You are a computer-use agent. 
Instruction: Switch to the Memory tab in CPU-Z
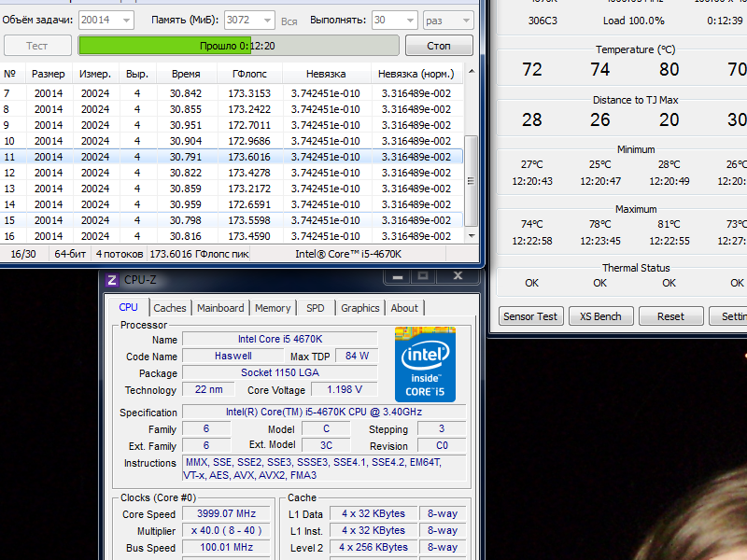(273, 308)
